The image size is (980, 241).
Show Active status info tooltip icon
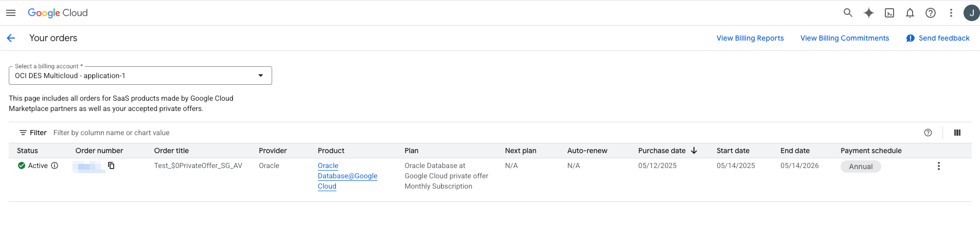point(55,165)
